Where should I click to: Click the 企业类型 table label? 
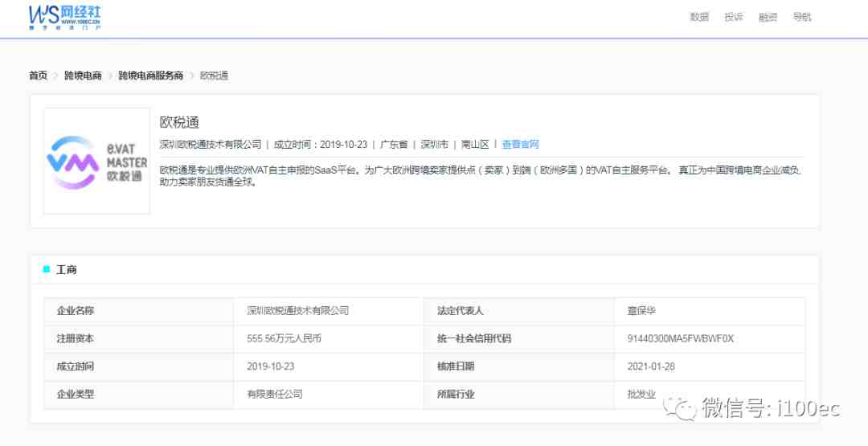point(76,394)
